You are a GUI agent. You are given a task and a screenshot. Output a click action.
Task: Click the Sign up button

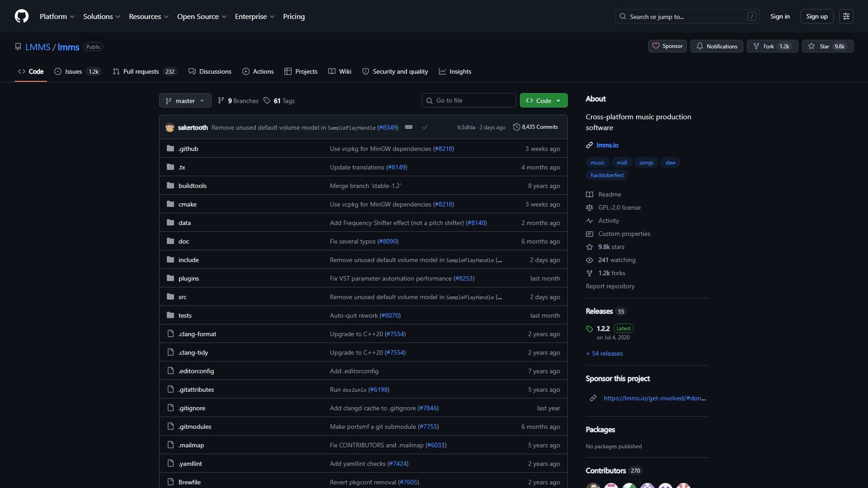point(816,16)
